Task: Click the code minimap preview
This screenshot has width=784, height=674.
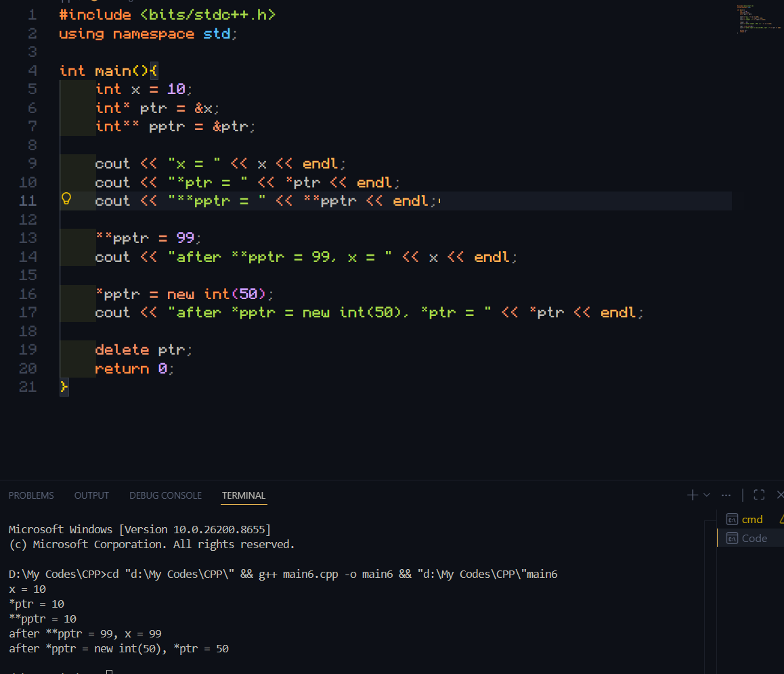Action: (x=758, y=19)
